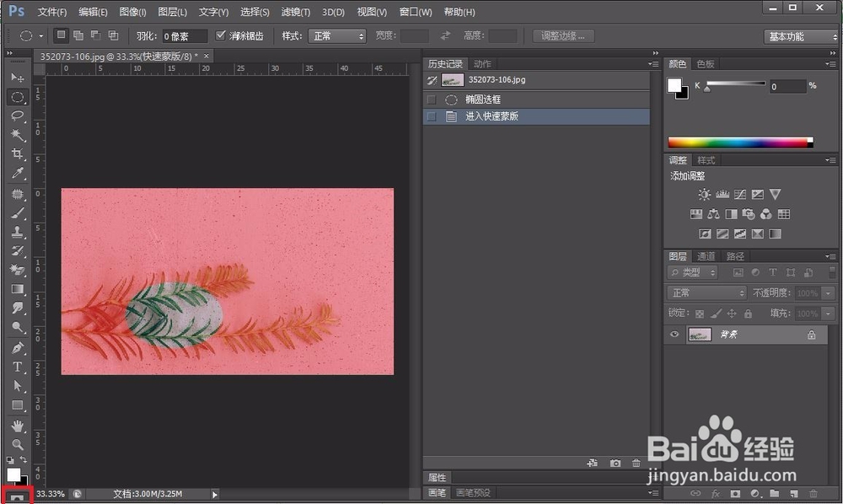Select the Pen tool
Viewport: 843px width, 504px height.
pos(17,347)
